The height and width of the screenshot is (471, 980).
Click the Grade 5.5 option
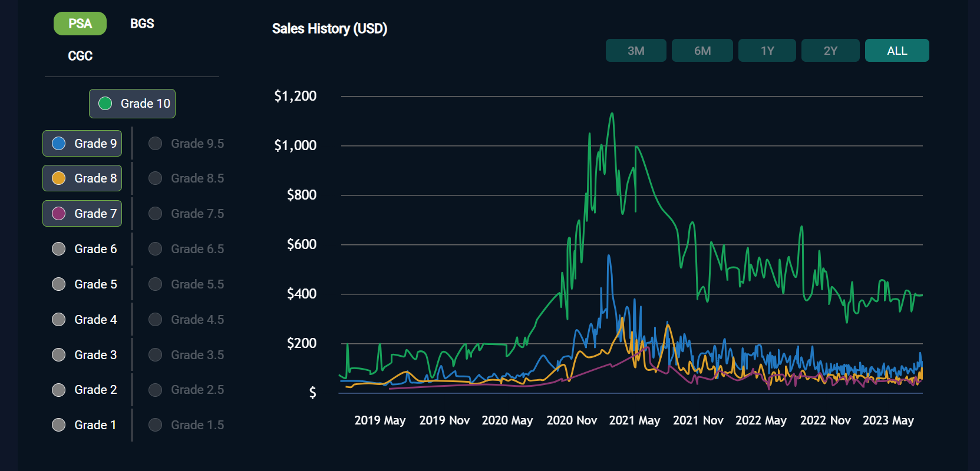tap(186, 284)
